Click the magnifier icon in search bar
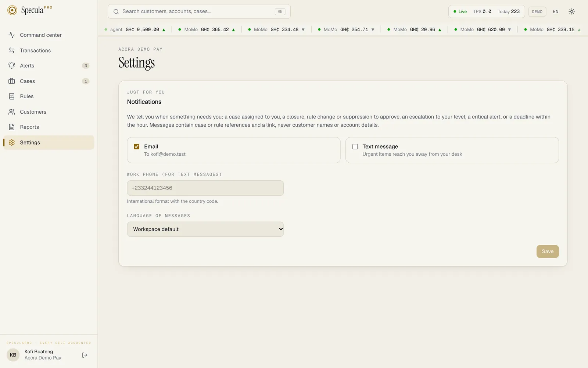The height and width of the screenshot is (368, 588). (116, 12)
